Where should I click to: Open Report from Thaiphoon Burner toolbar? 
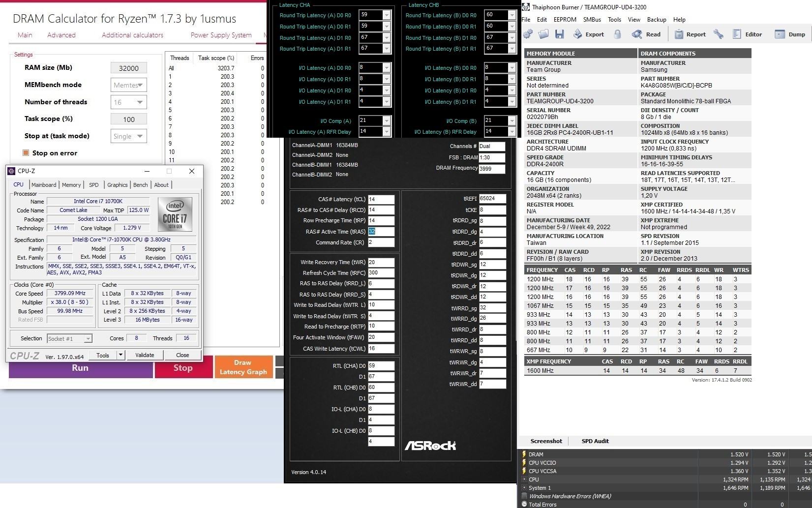click(690, 34)
